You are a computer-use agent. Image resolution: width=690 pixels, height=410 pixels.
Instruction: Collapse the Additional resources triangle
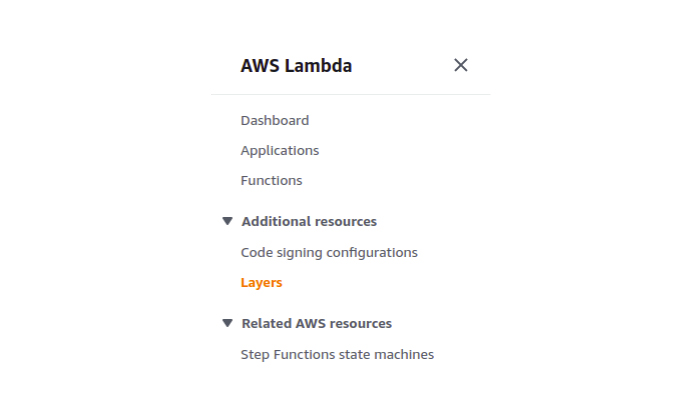click(x=228, y=221)
